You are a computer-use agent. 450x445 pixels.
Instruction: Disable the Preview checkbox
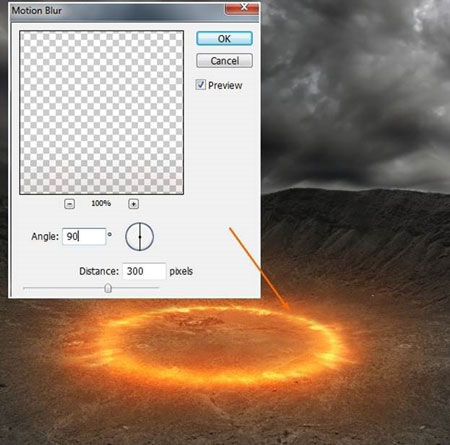pos(201,85)
